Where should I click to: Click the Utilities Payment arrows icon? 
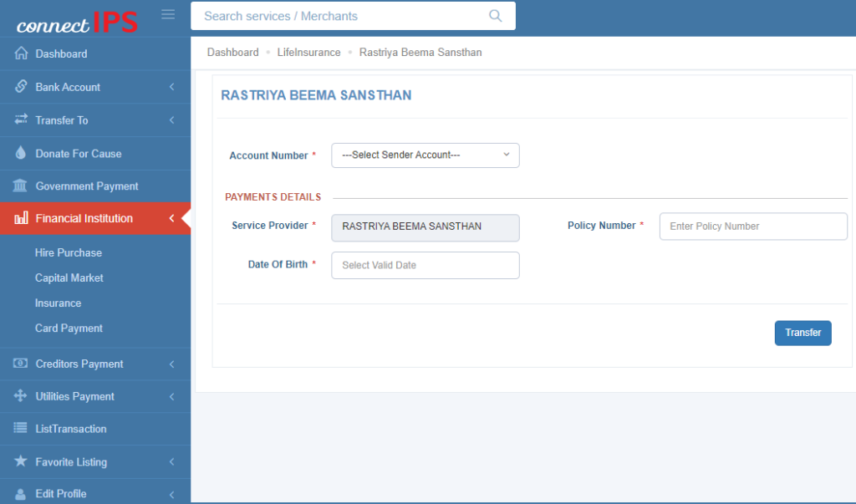(20, 395)
